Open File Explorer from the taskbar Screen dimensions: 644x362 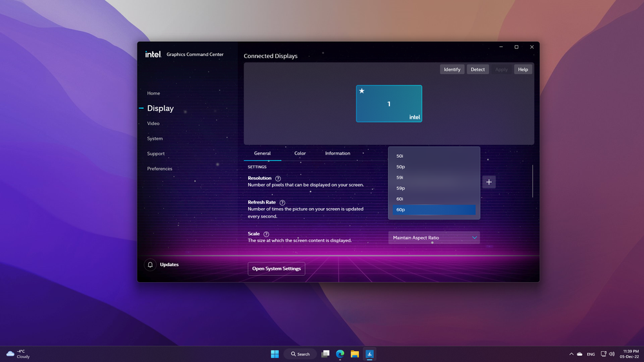click(355, 354)
